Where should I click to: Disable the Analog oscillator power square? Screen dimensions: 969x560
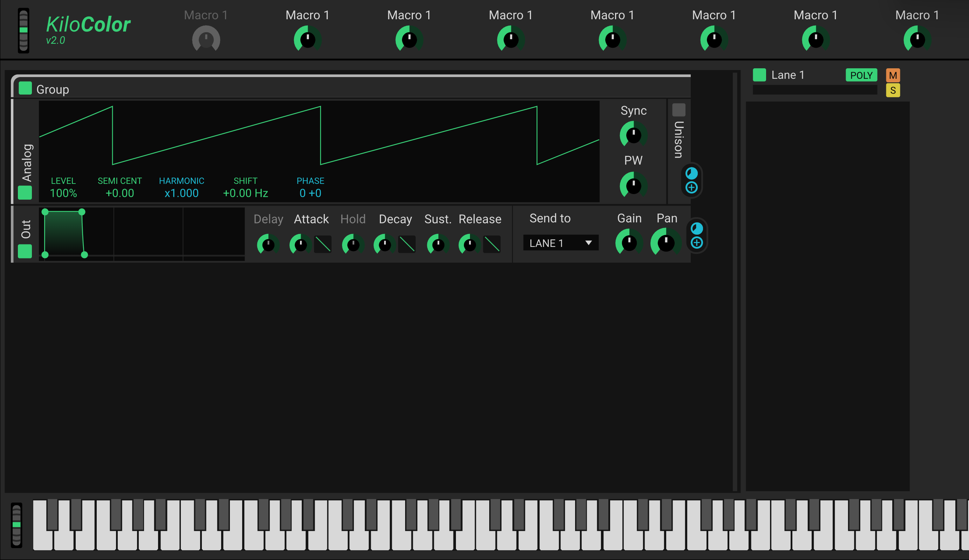(25, 193)
